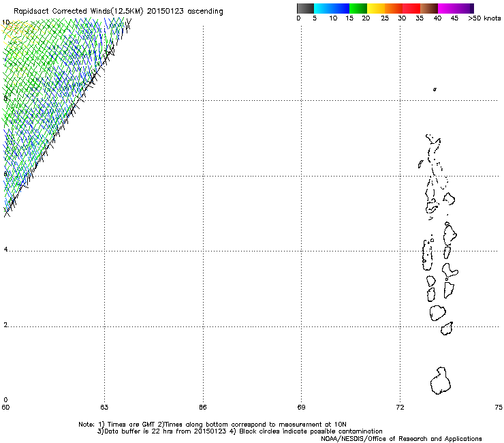
Task: Click the legend tick label '25'
Action: click(x=385, y=18)
